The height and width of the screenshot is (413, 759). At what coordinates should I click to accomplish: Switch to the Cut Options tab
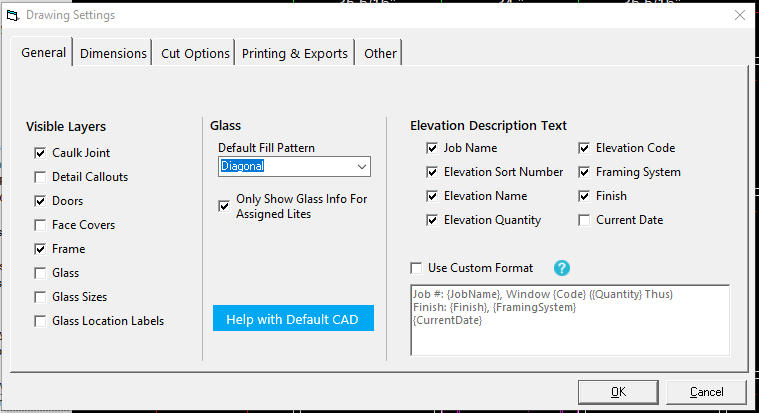(x=195, y=53)
